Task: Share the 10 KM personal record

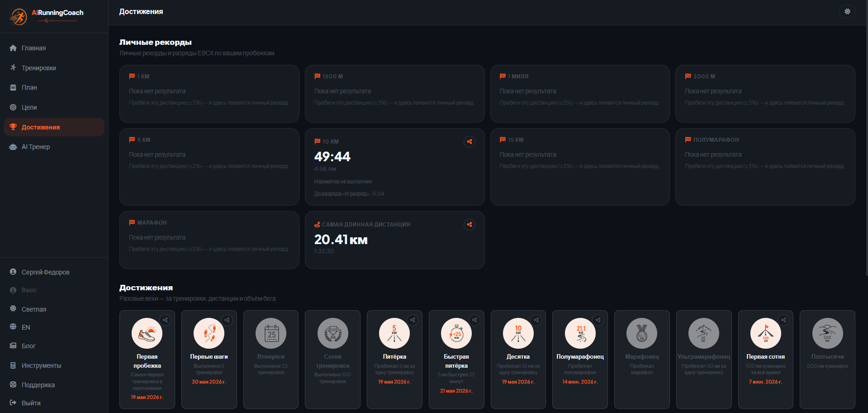Action: pyautogui.click(x=470, y=142)
